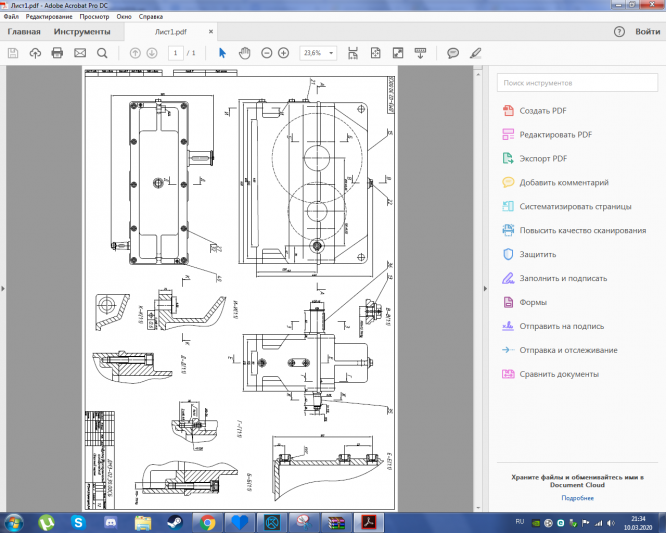Click the Поиск инструментов search field

577,83
